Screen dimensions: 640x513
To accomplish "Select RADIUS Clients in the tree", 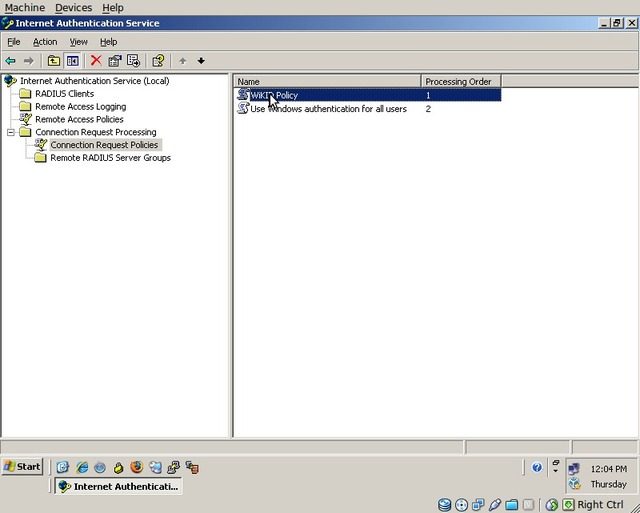I will pyautogui.click(x=64, y=94).
